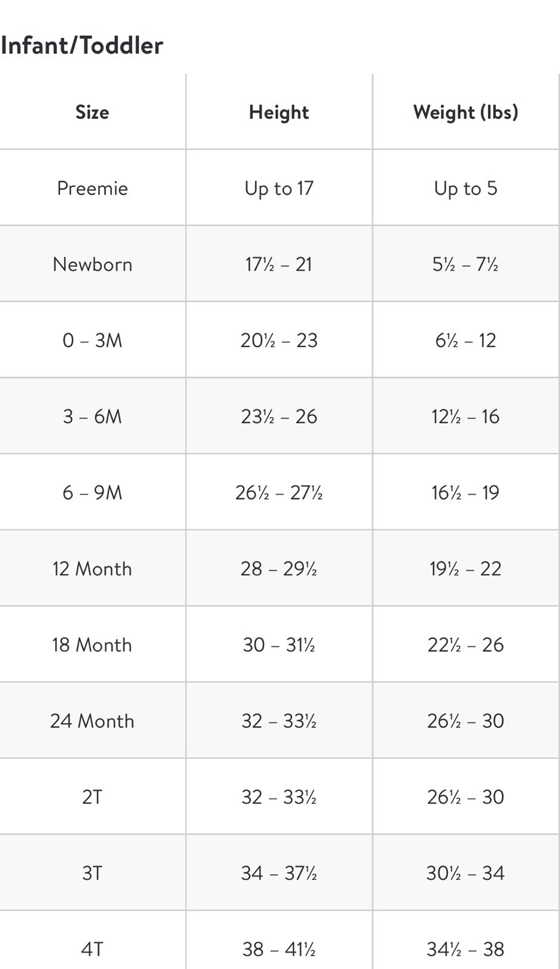
Task: Click the Up to 5 weight cell
Action: point(466,188)
